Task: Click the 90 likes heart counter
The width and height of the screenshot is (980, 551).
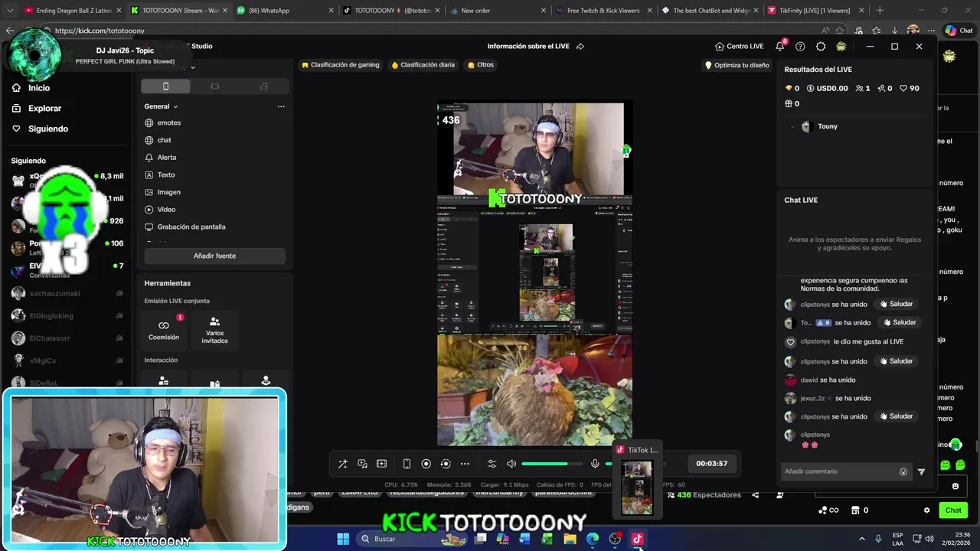Action: tap(909, 88)
